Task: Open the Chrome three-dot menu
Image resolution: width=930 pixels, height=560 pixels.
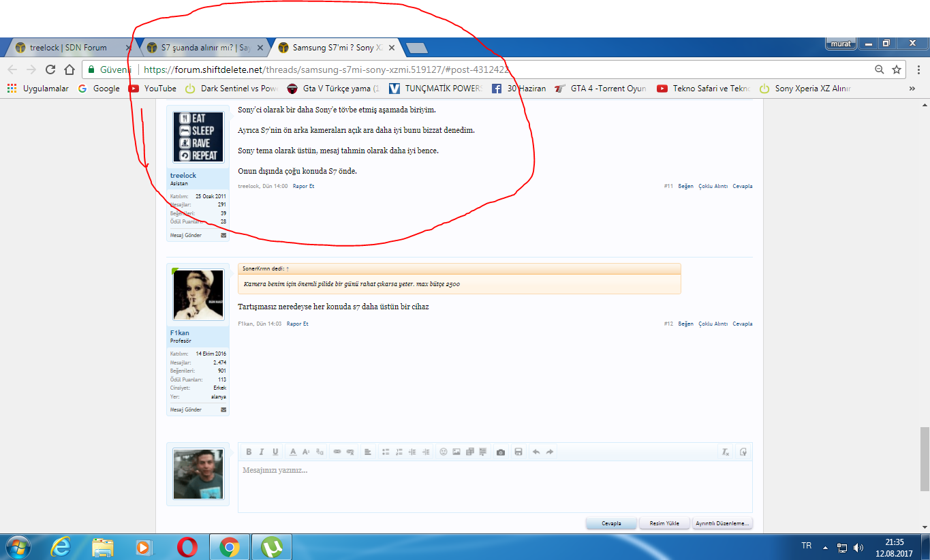Action: [x=919, y=69]
